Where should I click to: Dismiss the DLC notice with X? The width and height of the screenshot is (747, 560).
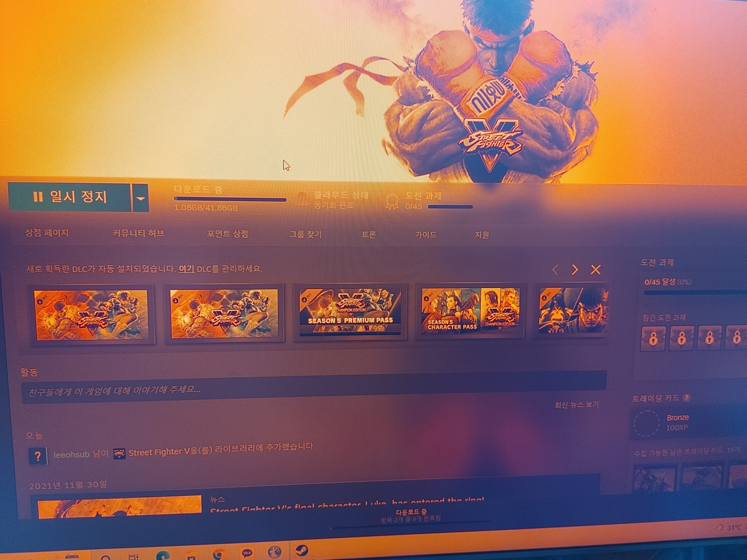(595, 270)
